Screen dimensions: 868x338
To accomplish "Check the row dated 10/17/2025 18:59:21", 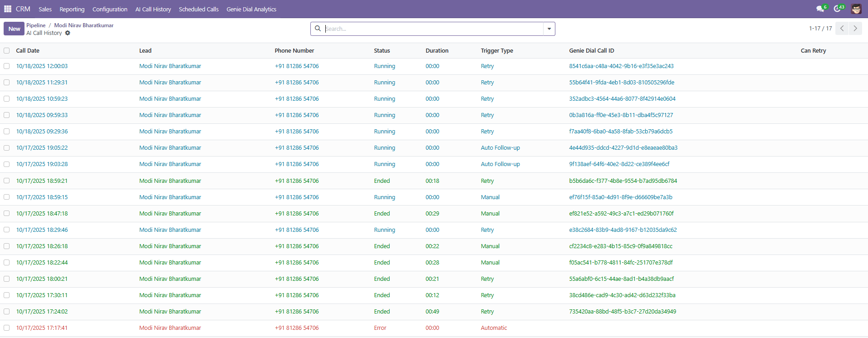I will tap(6, 181).
